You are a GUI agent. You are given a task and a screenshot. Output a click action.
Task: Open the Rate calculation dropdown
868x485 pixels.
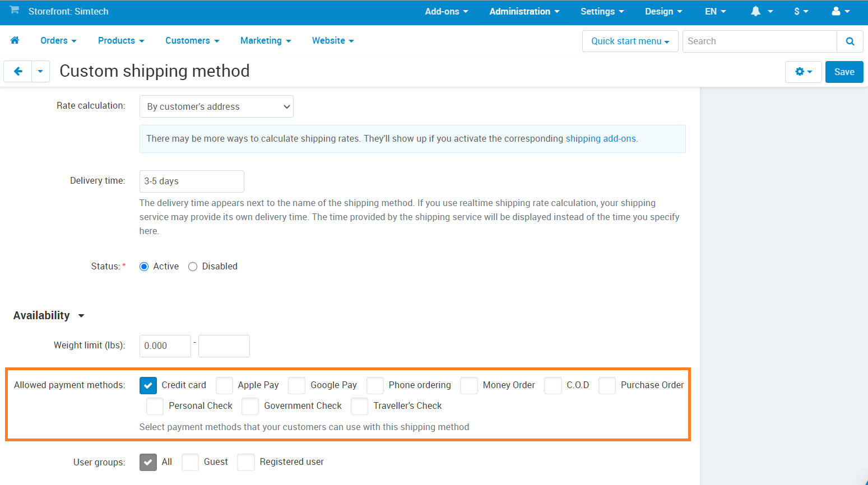point(216,106)
